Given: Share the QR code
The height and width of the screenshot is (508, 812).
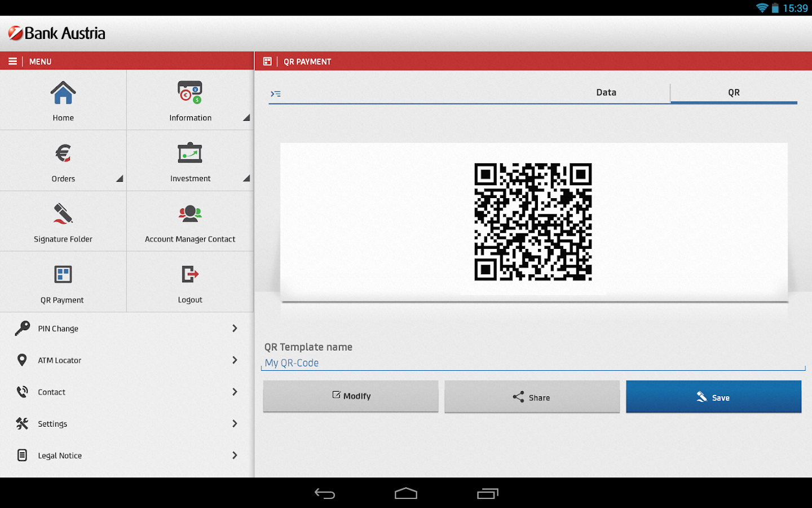Looking at the screenshot, I should (x=532, y=397).
